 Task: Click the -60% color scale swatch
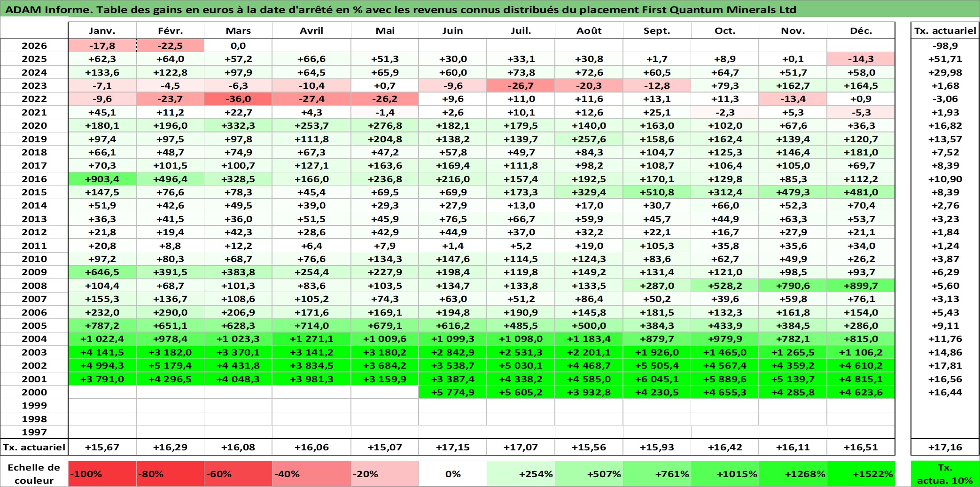(x=238, y=474)
